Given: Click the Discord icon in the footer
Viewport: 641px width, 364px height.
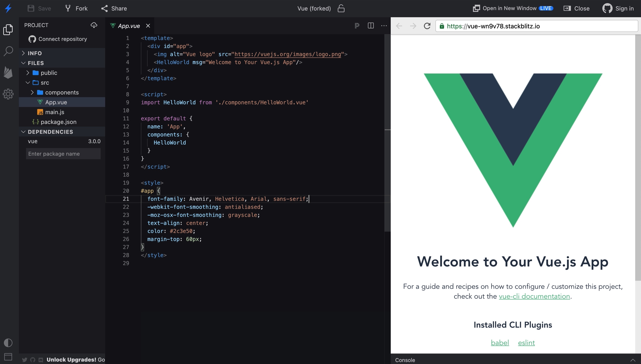Looking at the screenshot, I should (x=41, y=360).
